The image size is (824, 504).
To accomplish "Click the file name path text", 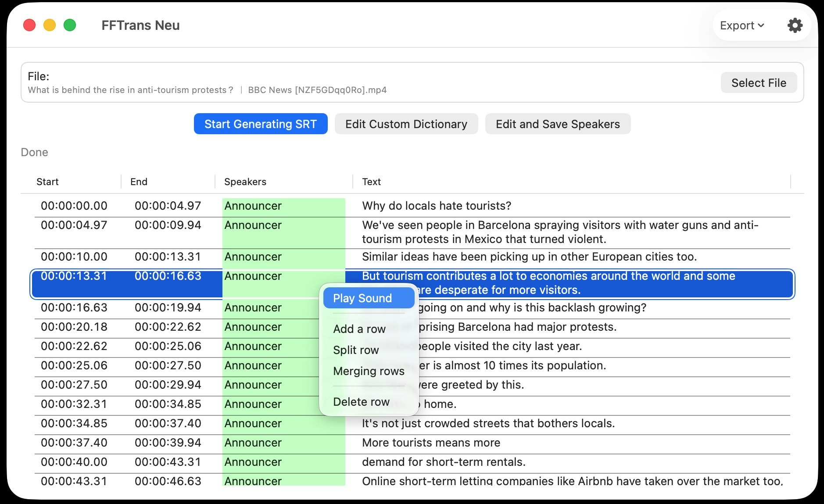I will coord(207,90).
